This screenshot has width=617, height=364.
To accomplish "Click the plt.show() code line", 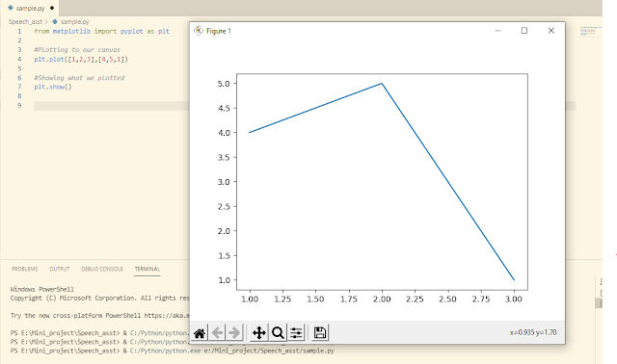I will point(53,87).
